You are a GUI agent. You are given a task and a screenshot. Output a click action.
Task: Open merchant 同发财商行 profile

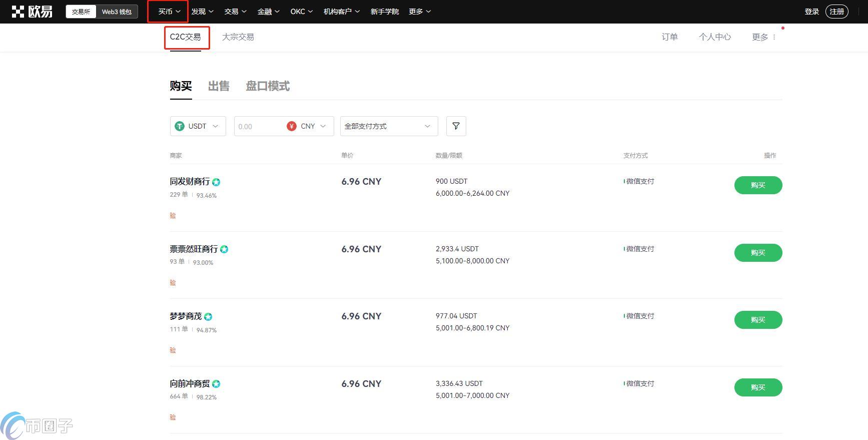pos(190,182)
